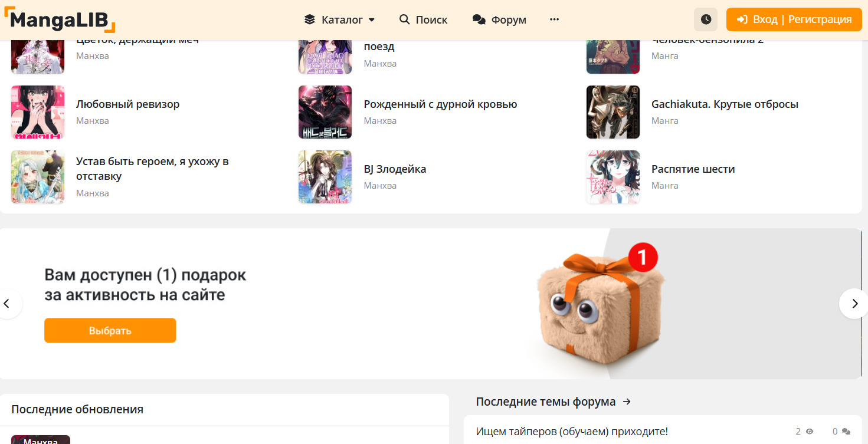Expand the three-dots more menu
Image resolution: width=868 pixels, height=444 pixels.
click(x=554, y=19)
